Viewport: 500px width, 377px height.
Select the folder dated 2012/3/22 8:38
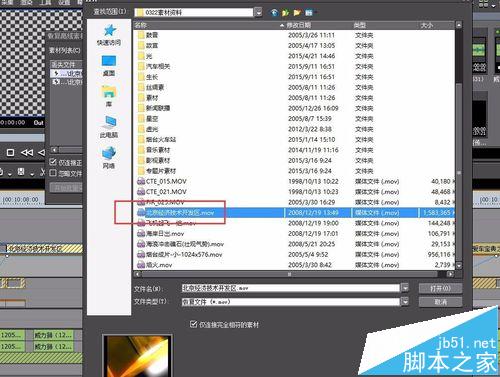click(x=148, y=129)
